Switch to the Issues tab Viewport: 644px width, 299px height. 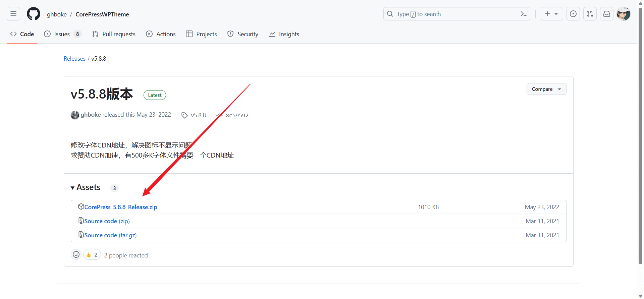(62, 34)
